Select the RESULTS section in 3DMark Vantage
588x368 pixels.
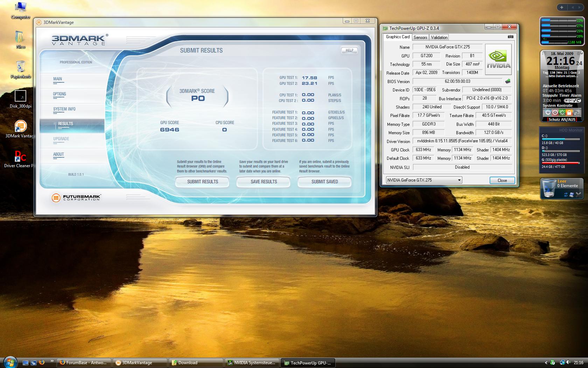72,125
